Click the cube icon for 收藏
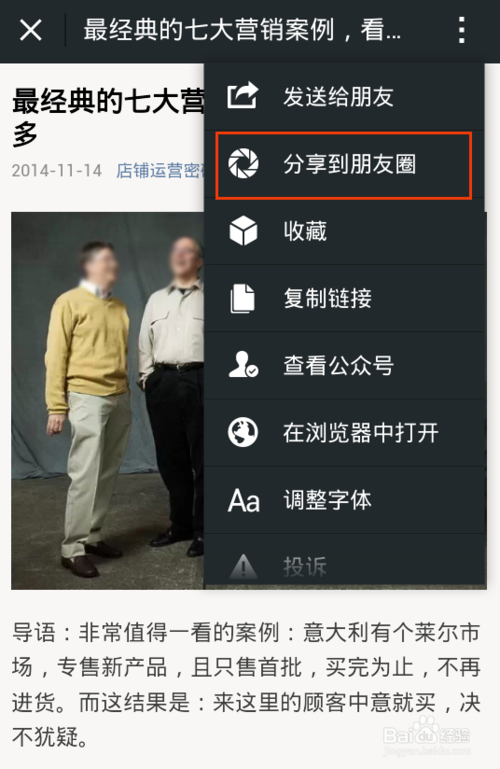 pyautogui.click(x=243, y=231)
